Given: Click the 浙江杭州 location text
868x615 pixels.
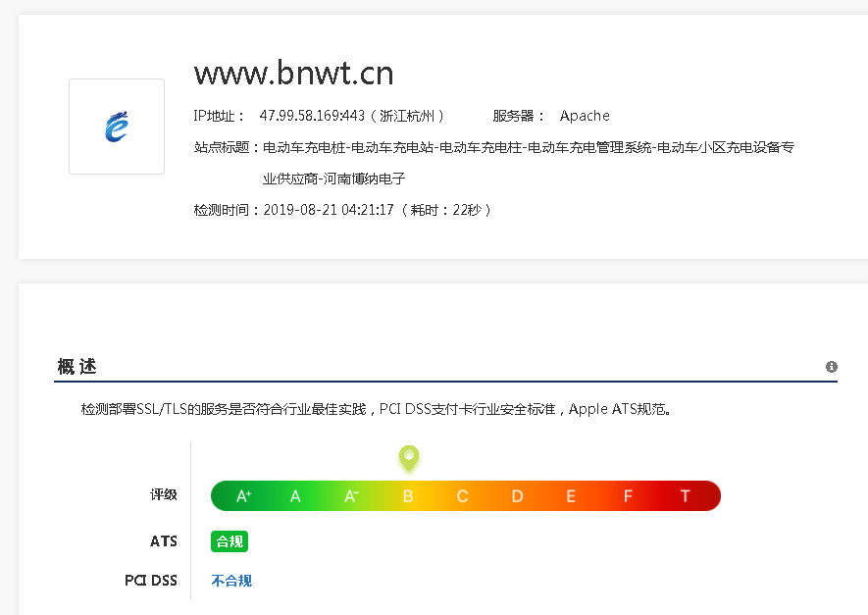Looking at the screenshot, I should click(407, 115).
